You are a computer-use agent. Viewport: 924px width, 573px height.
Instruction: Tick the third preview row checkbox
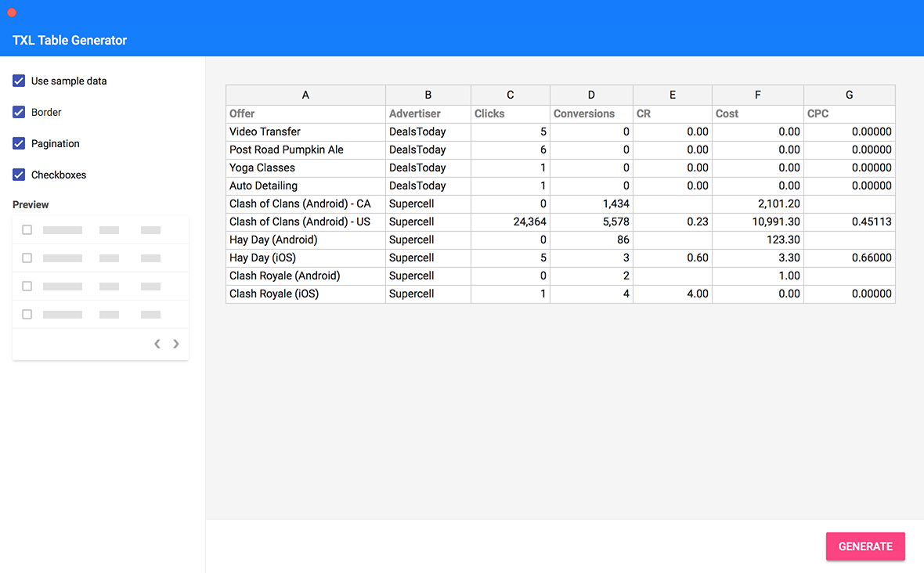tap(27, 286)
